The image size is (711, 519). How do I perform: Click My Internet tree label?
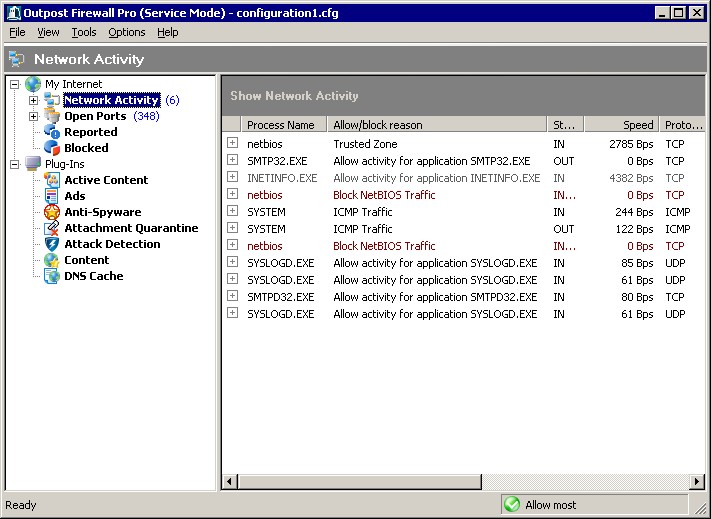click(x=73, y=84)
